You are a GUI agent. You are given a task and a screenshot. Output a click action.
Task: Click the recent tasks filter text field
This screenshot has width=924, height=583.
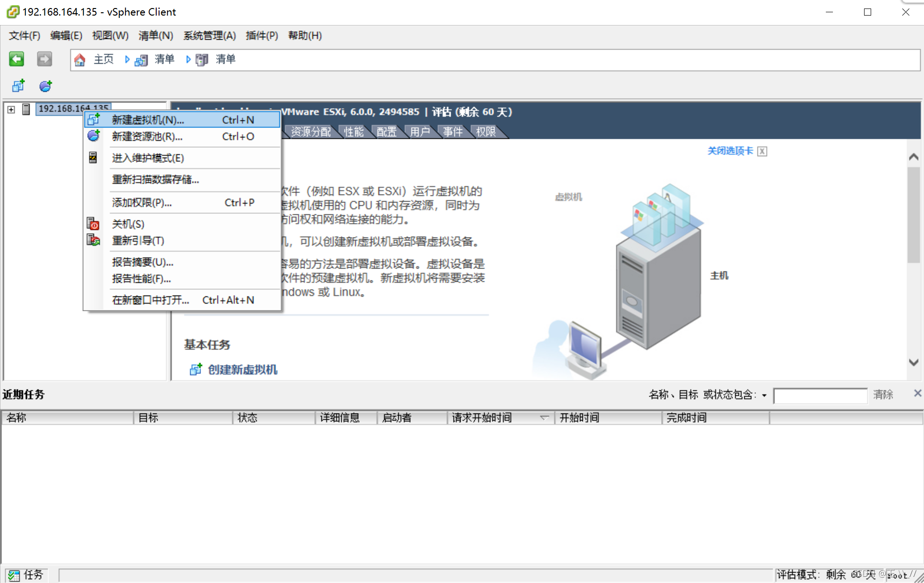coord(820,396)
